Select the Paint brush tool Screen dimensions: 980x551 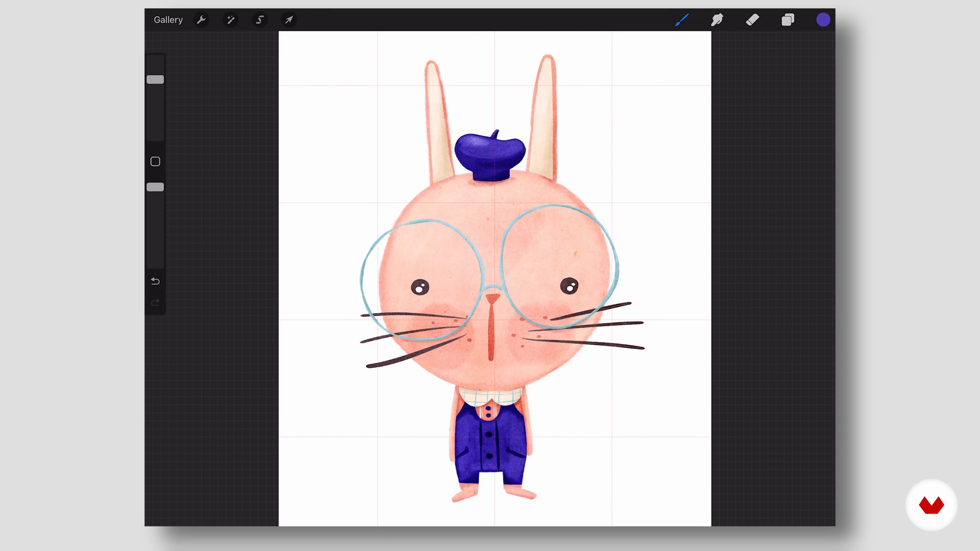tap(682, 20)
